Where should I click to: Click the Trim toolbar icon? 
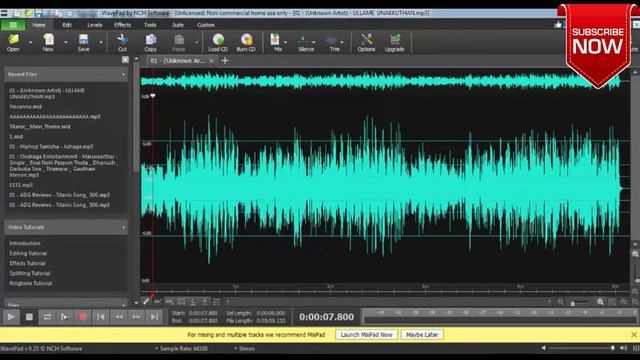point(333,42)
